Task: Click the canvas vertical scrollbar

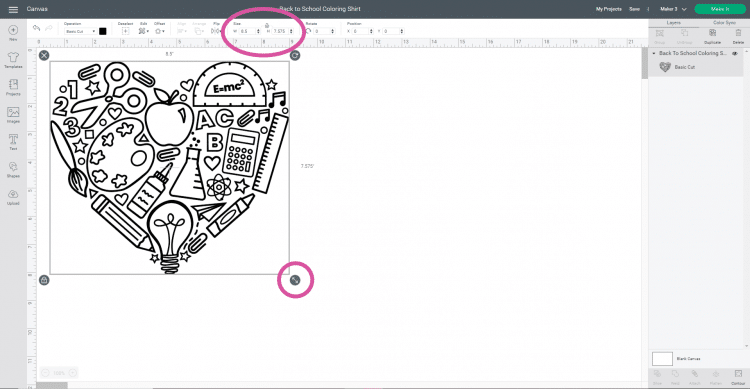Action: coord(644,63)
